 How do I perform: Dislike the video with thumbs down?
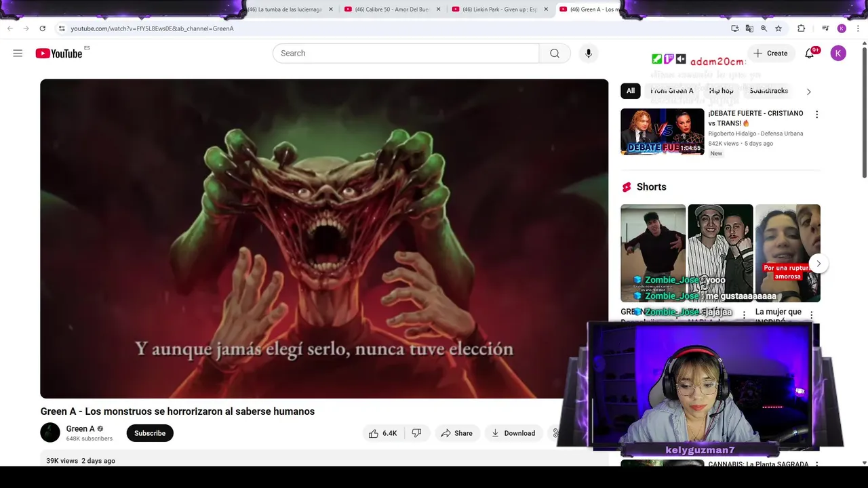pos(417,433)
